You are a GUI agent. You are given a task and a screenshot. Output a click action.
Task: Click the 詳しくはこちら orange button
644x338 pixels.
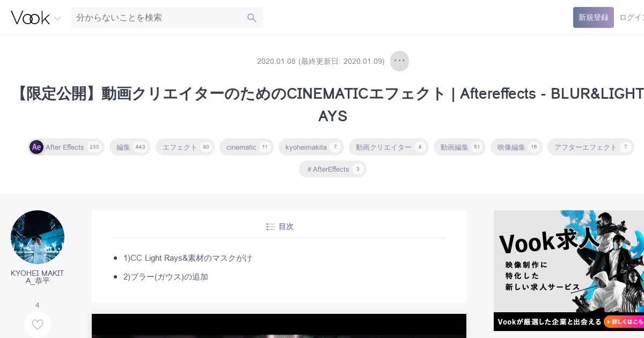tap(624, 322)
